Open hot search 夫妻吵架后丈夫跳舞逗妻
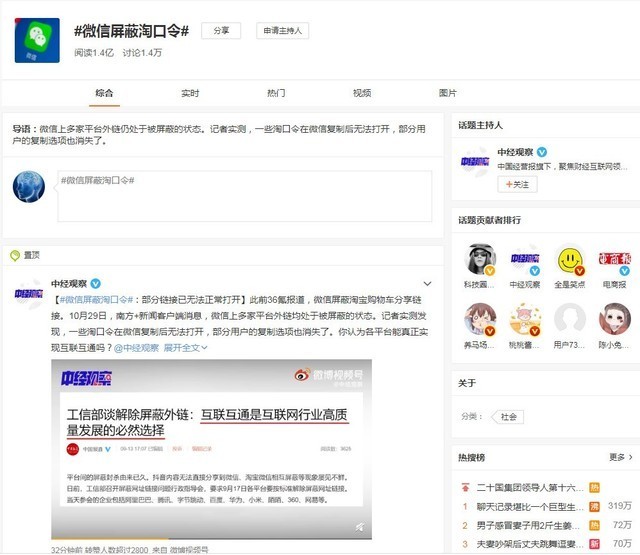Screen dimensions: 640x555 [x=529, y=544]
